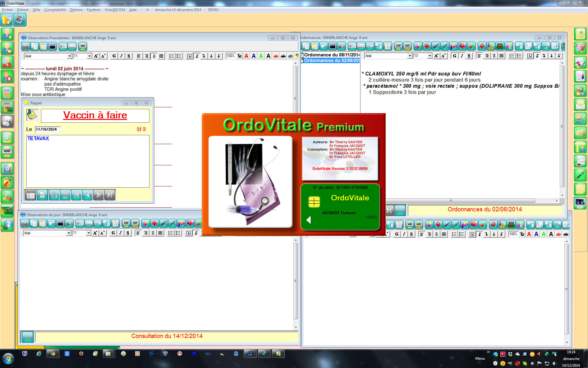Click the envelope mail icon in right sidebar
Screen dimensions: 588x368
click(580, 105)
